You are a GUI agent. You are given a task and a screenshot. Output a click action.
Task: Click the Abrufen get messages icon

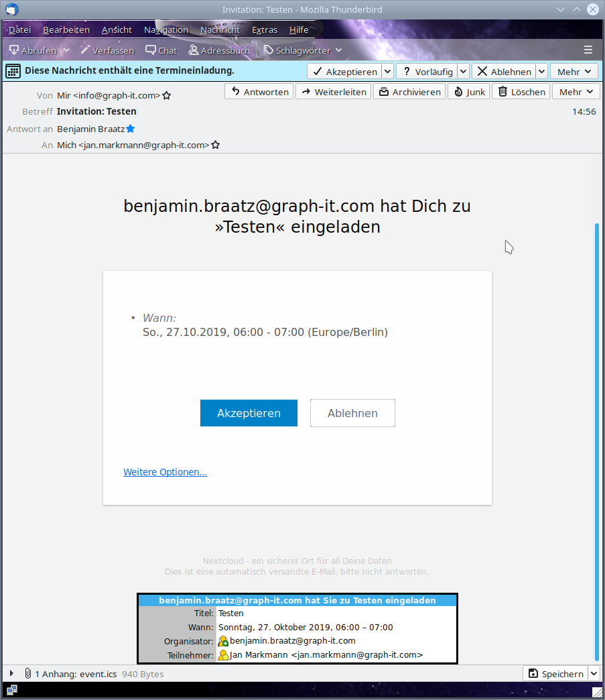[14, 50]
